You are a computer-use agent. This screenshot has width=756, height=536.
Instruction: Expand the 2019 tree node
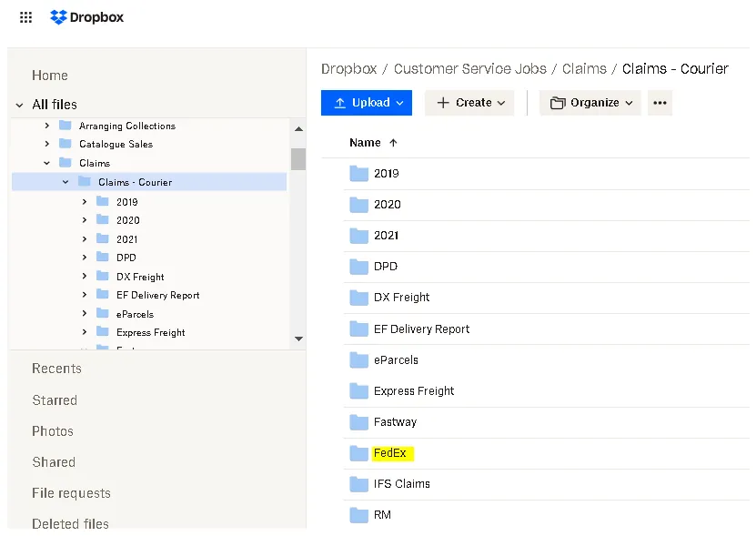[85, 202]
